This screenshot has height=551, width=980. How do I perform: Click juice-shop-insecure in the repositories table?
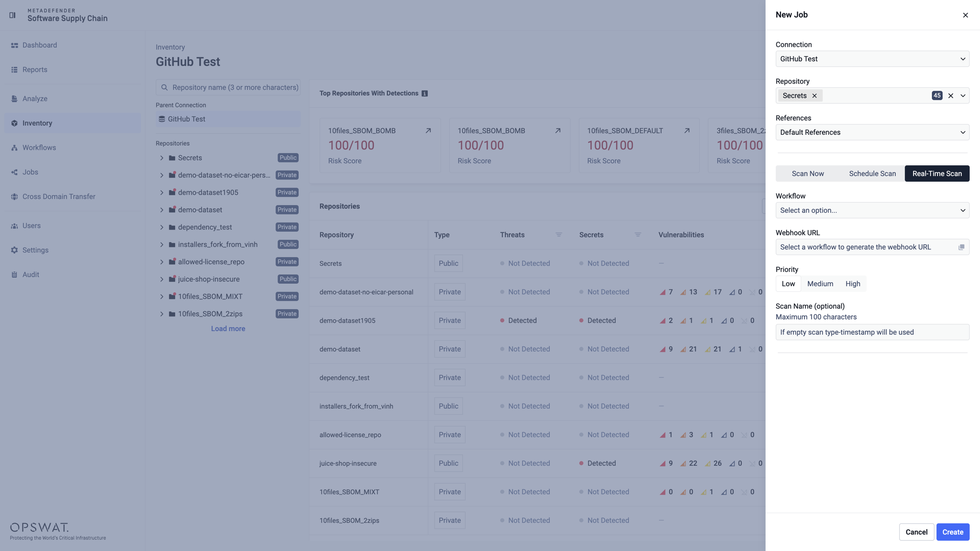pyautogui.click(x=348, y=463)
